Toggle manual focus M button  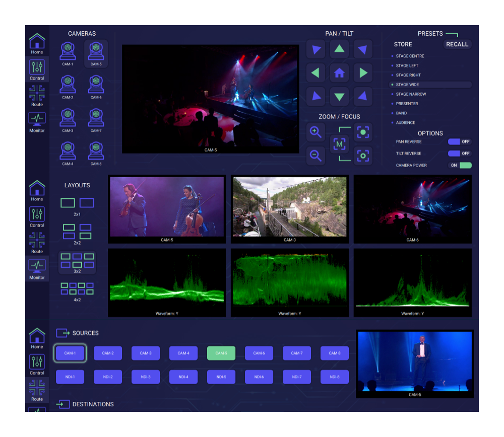pyautogui.click(x=339, y=144)
